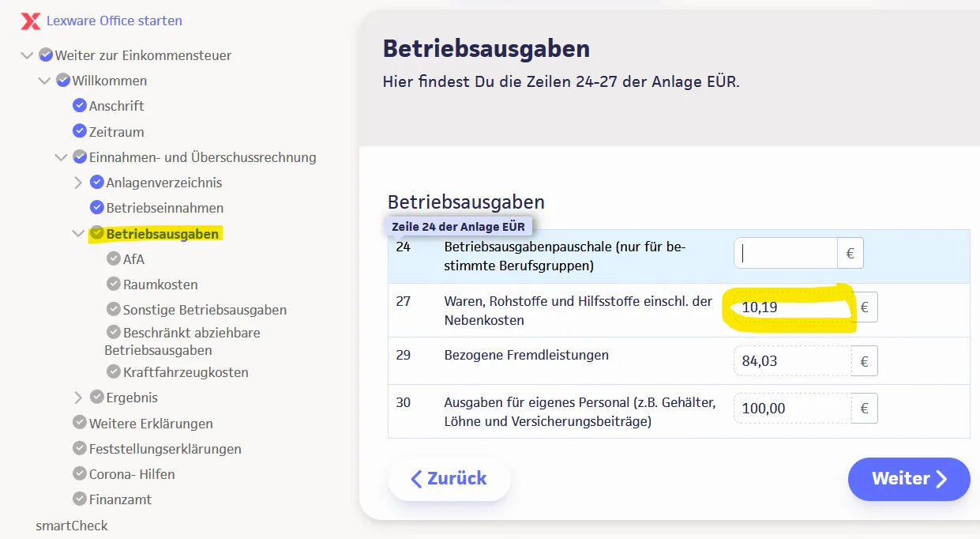The image size is (980, 539).
Task: Expand the Ergebnis section
Action: [79, 397]
